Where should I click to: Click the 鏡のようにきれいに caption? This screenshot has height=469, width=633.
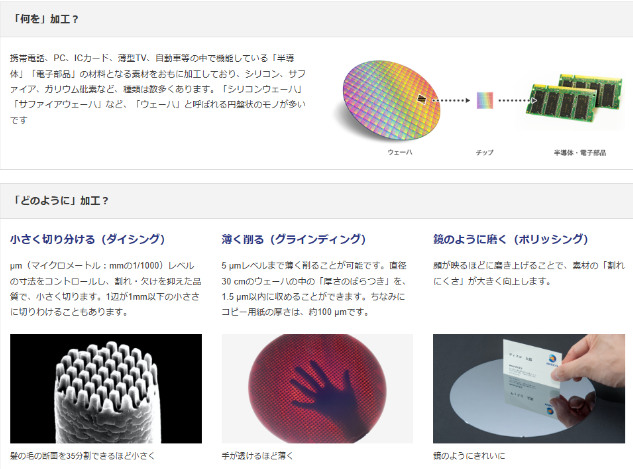(470, 455)
